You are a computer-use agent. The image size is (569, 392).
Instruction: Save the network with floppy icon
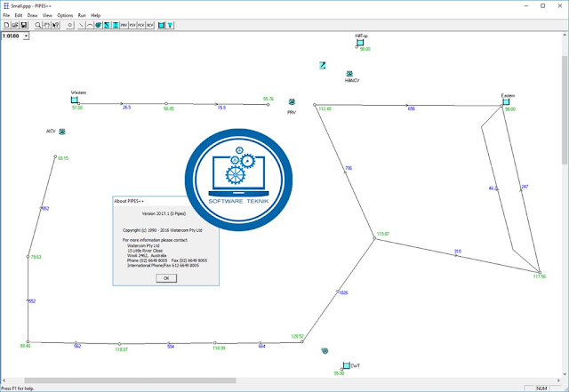pos(24,25)
